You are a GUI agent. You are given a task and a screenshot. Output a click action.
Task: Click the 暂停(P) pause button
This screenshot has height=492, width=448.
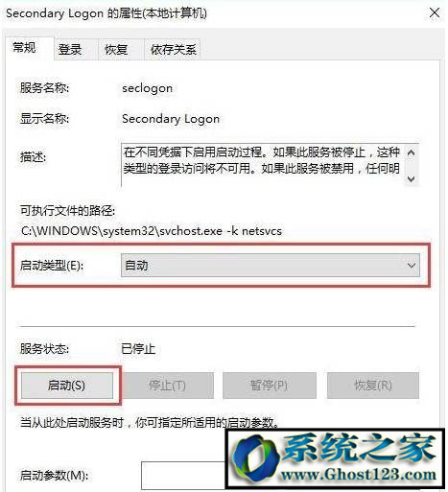click(x=270, y=386)
